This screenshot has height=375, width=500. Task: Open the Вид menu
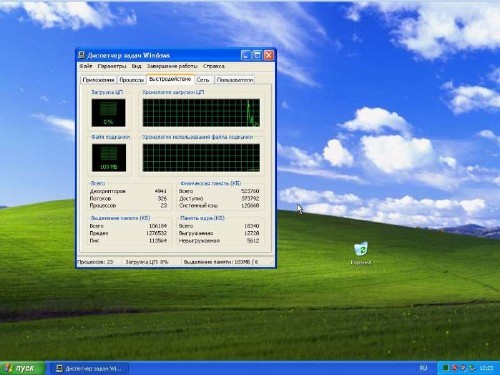coord(136,66)
